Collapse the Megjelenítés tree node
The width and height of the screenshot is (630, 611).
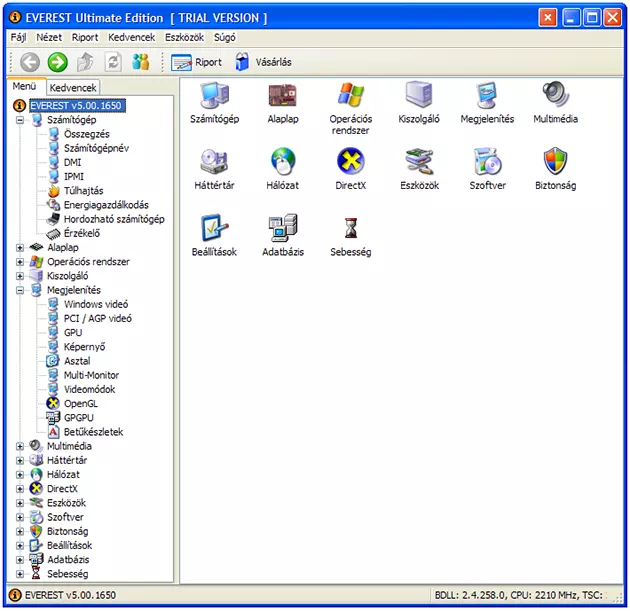pyautogui.click(x=20, y=290)
